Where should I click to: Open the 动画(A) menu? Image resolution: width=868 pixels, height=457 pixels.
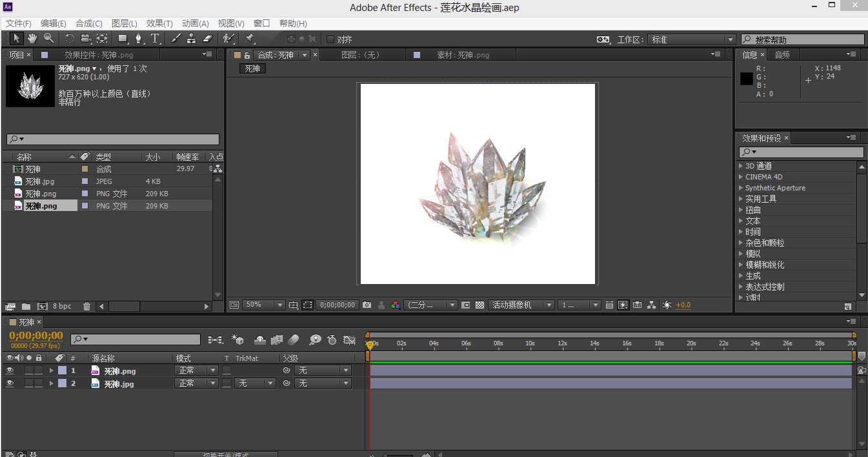196,23
